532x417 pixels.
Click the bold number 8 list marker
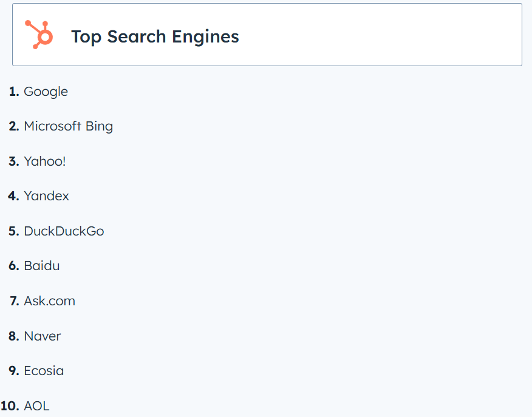(14, 336)
